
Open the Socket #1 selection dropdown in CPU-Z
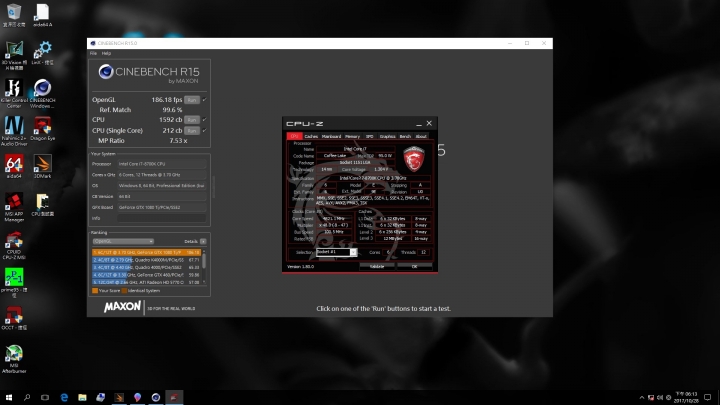[x=336, y=252]
